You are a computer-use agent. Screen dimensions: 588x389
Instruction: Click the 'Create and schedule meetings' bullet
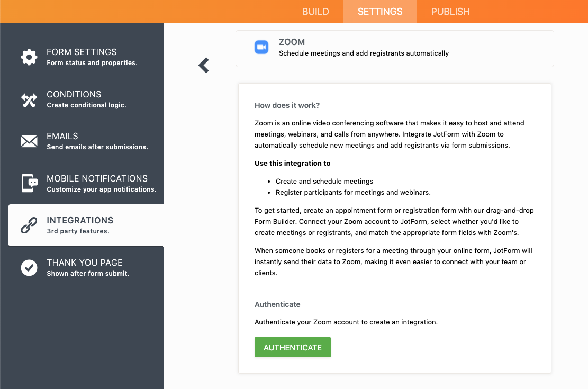click(x=324, y=181)
